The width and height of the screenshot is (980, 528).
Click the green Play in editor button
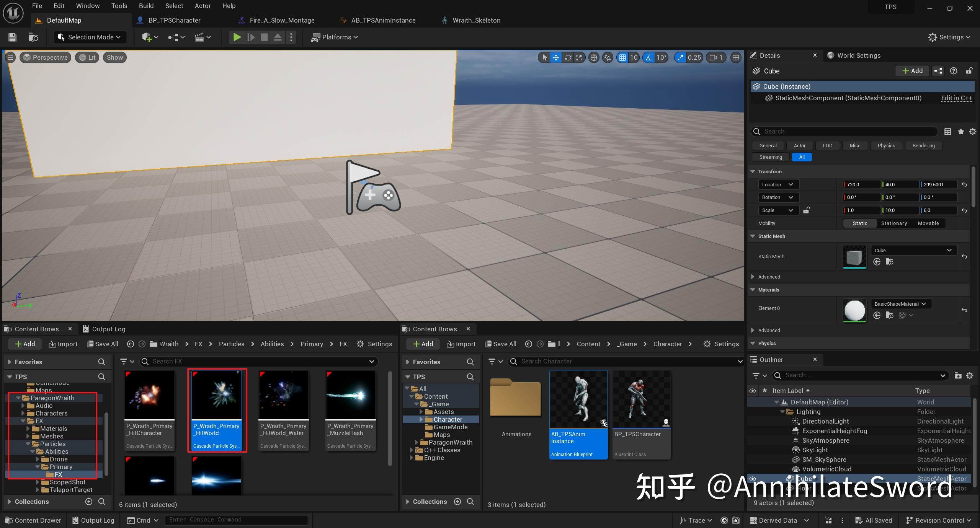237,37
